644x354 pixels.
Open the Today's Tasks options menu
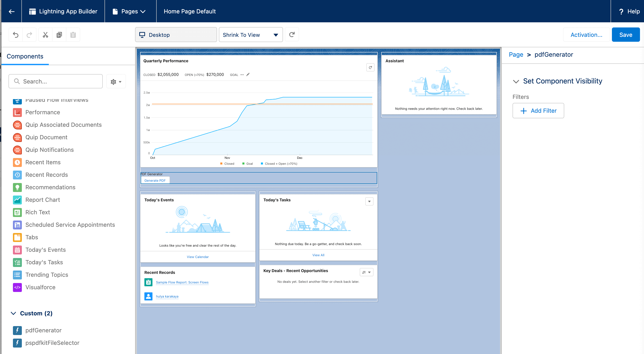(x=369, y=201)
